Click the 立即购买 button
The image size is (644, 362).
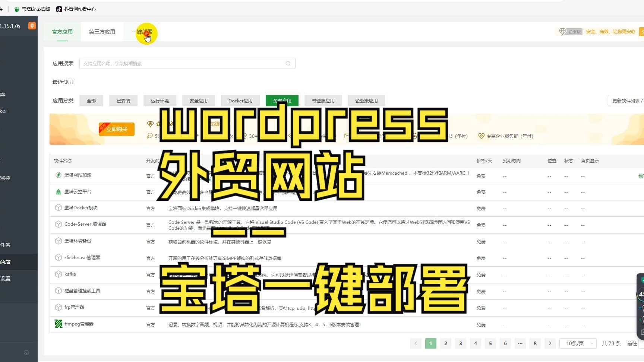click(117, 129)
